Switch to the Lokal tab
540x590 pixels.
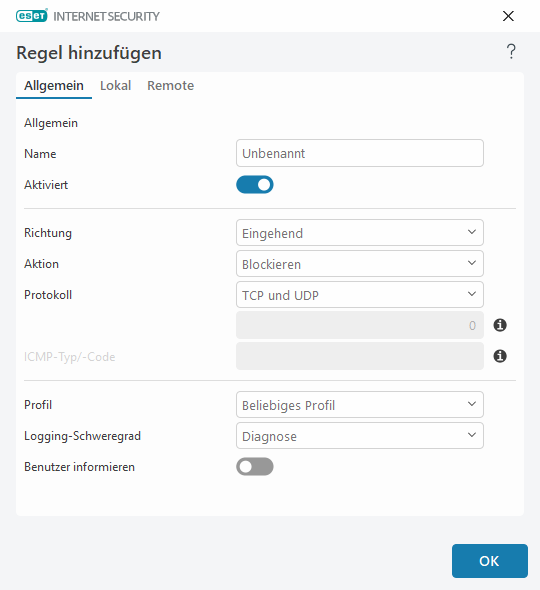(116, 86)
